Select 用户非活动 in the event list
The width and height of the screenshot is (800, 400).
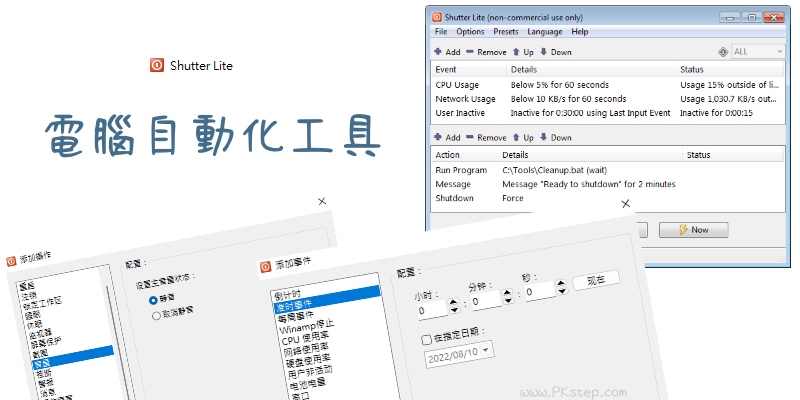pyautogui.click(x=310, y=372)
